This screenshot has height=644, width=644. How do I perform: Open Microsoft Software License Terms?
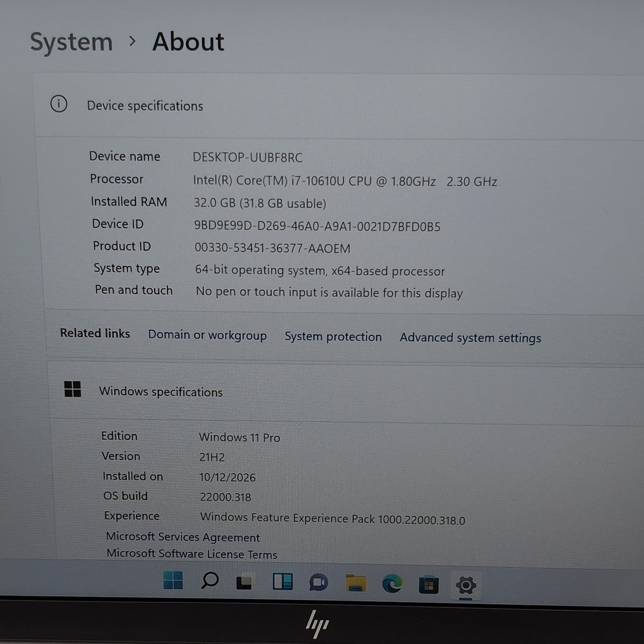[x=192, y=554]
